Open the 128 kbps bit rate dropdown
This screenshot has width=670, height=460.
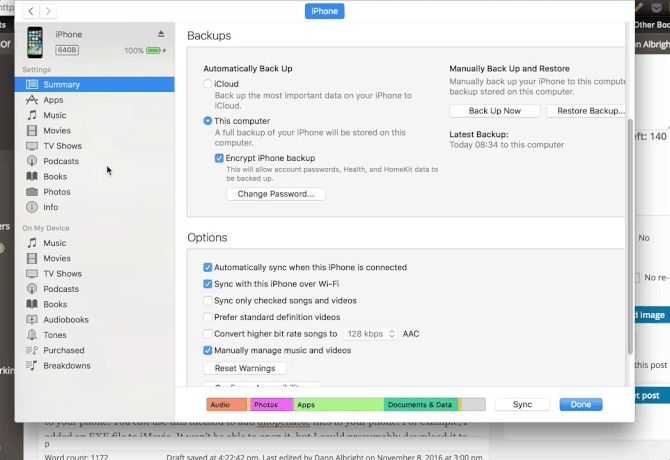pyautogui.click(x=370, y=334)
